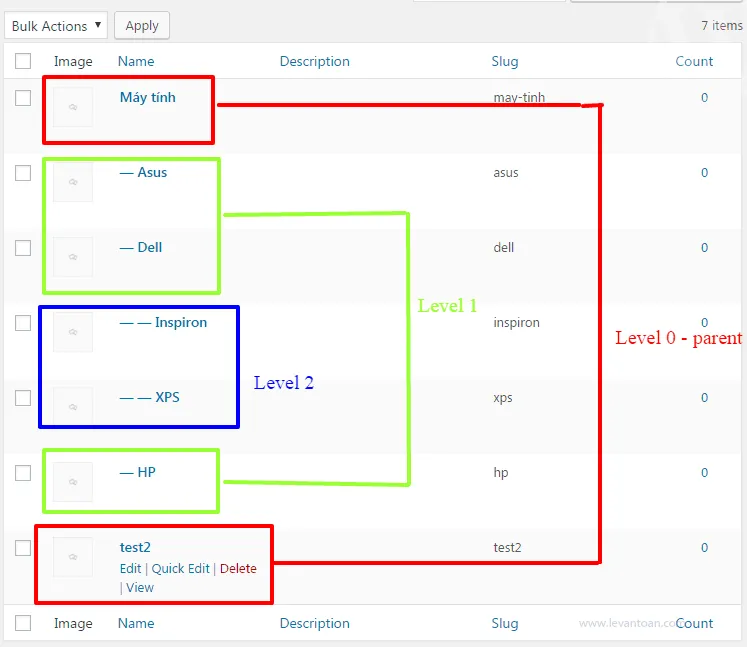Sort categories by the Name column header
Viewport: 747px width, 647px height.
136,61
